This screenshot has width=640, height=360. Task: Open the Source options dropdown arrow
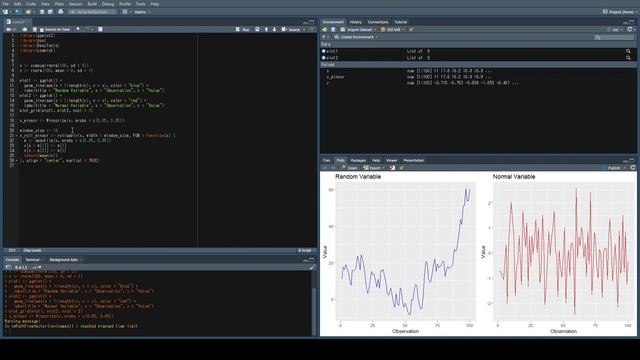point(304,29)
